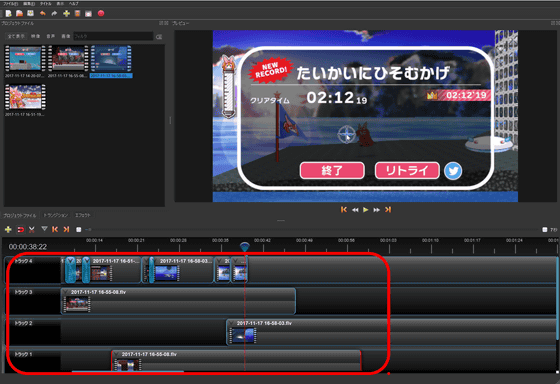Screen dimensions: 560x384
Task: Open the clip menu arrow on the トラック 3 clip
Action: (65, 292)
